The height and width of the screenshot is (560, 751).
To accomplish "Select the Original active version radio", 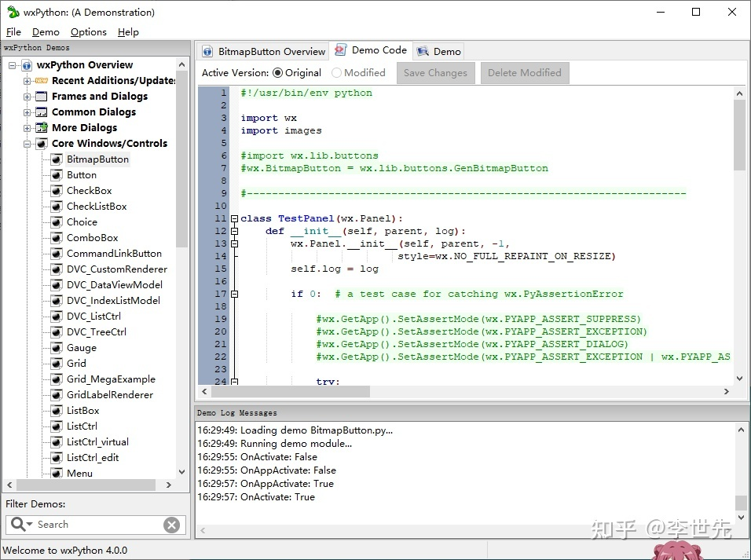I will tap(277, 73).
